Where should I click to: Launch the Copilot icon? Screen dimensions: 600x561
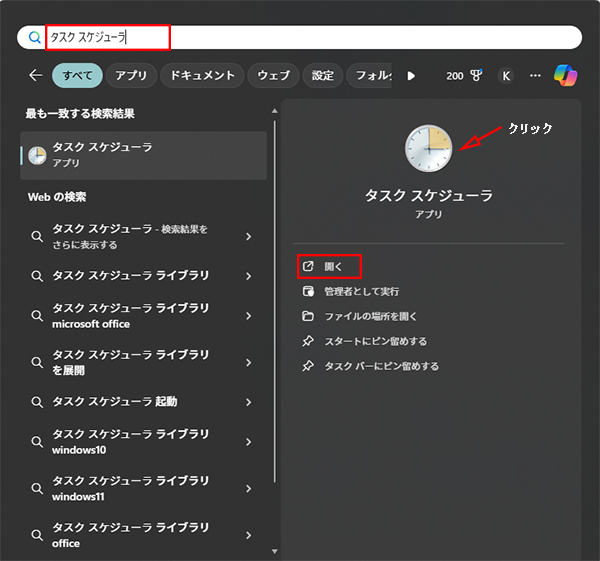(566, 75)
